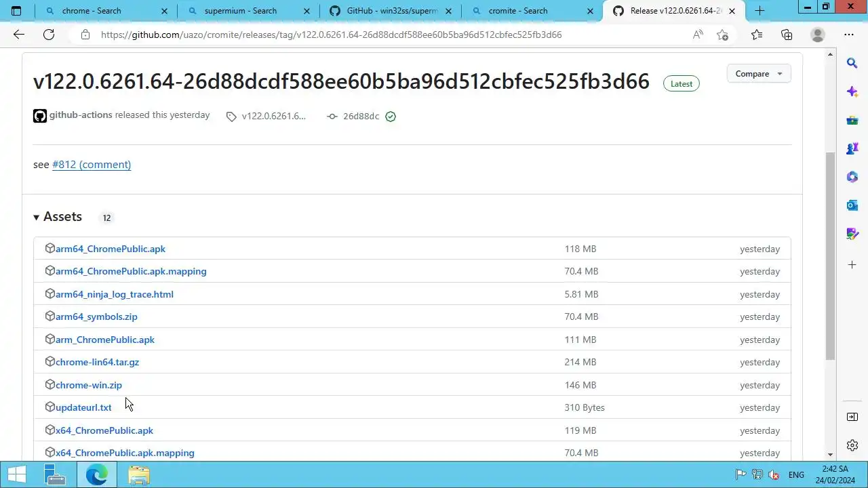Close the chrome - Search tab
The image size is (868, 488).
tap(165, 11)
